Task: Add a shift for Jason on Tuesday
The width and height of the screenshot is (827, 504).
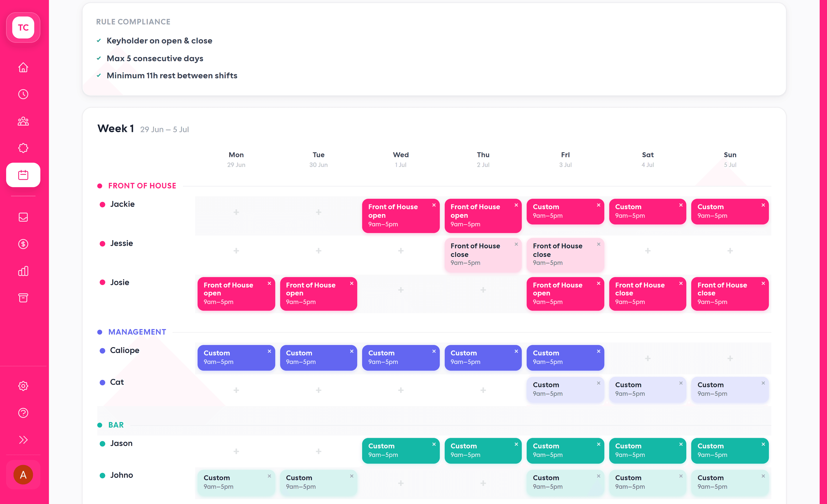Action: click(x=319, y=451)
